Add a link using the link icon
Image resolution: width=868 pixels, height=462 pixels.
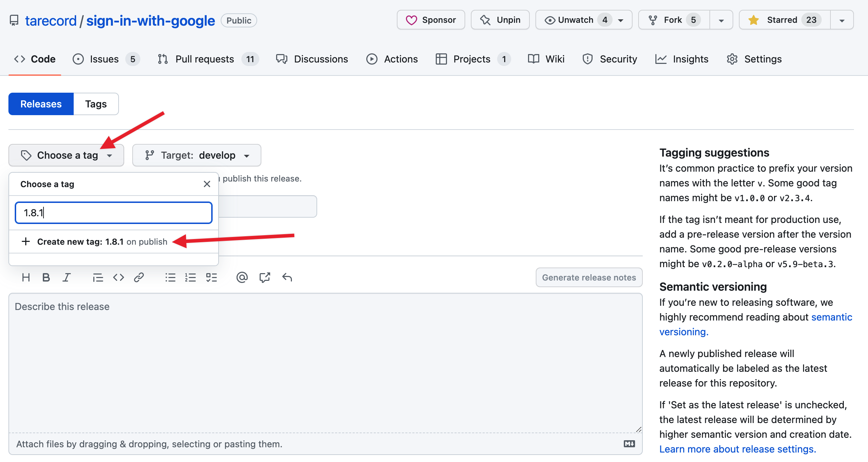coord(139,278)
